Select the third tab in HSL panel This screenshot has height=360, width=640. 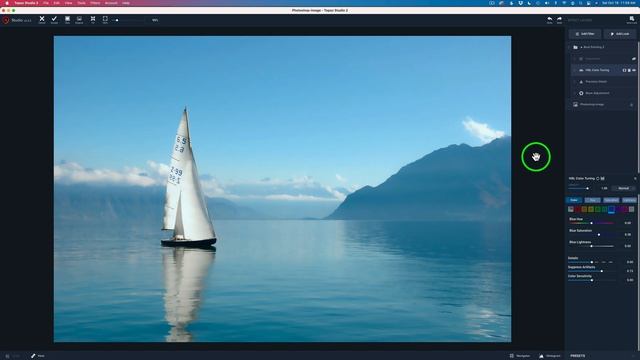pyautogui.click(x=611, y=200)
